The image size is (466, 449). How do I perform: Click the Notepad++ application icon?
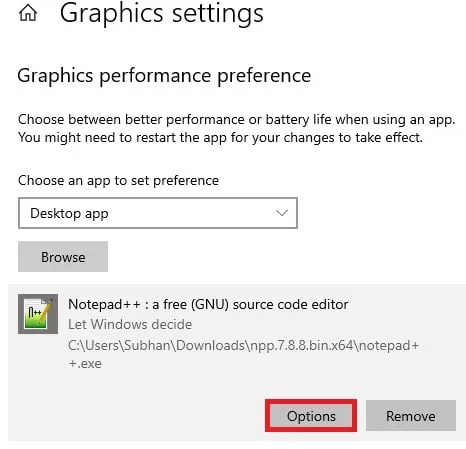38,314
